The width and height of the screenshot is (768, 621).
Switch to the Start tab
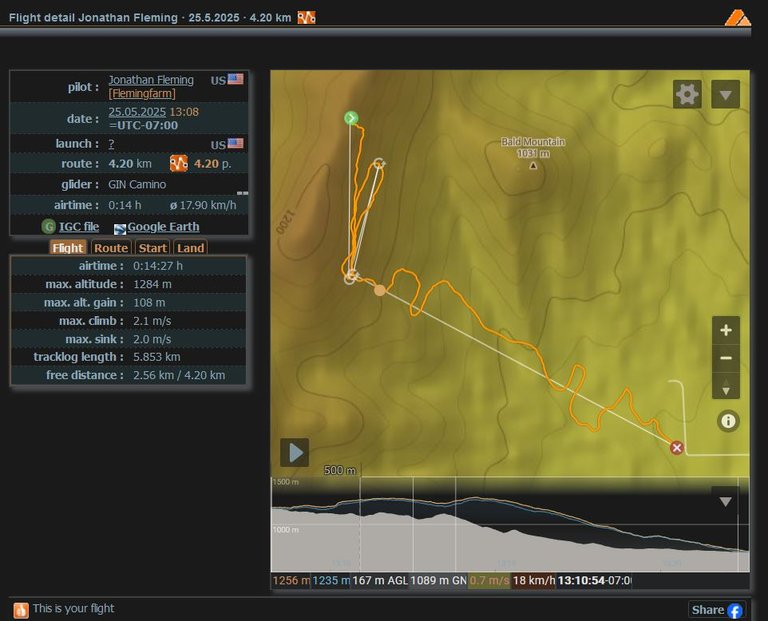pyautogui.click(x=152, y=248)
